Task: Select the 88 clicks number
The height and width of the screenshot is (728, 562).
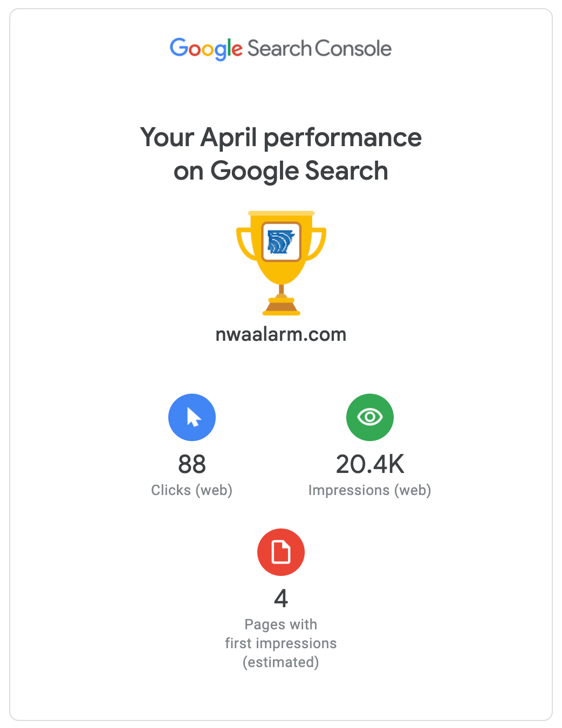Action: [x=192, y=464]
